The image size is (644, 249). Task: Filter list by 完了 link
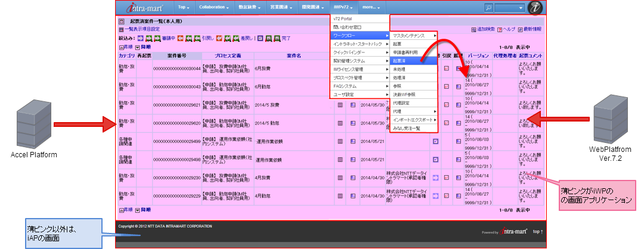286,38
